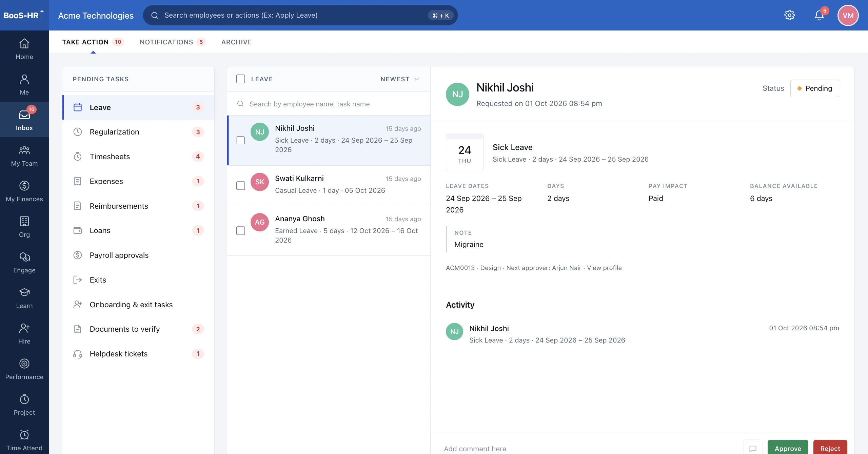Check the Swati Kulkarni leave request checkbox
The image size is (868, 454).
pos(240,186)
